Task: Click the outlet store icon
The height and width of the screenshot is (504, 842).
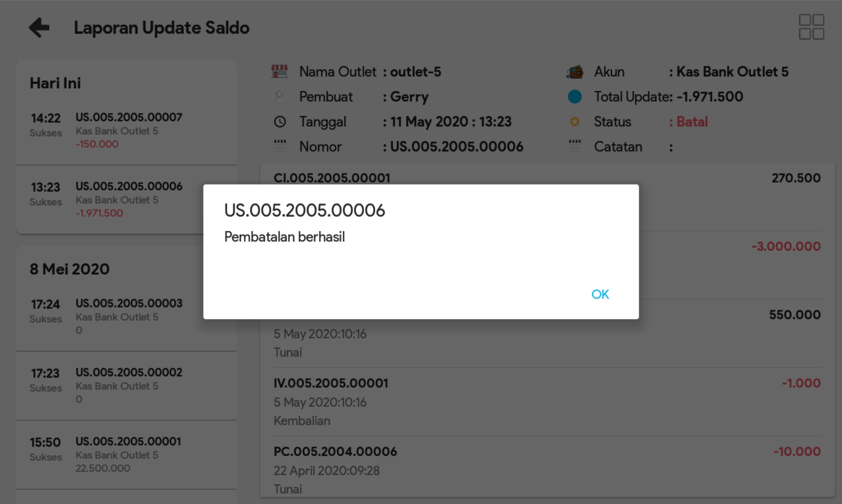Action: [x=279, y=72]
